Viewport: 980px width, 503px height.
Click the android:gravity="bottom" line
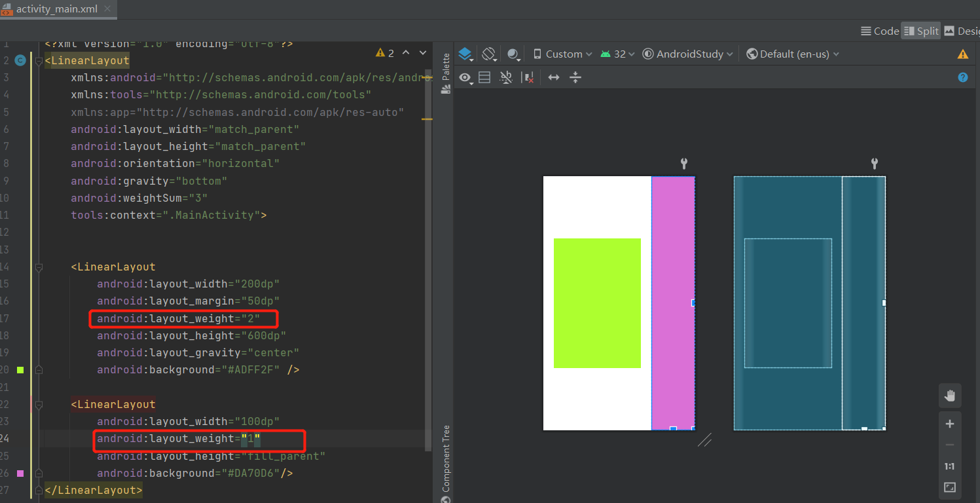149,181
